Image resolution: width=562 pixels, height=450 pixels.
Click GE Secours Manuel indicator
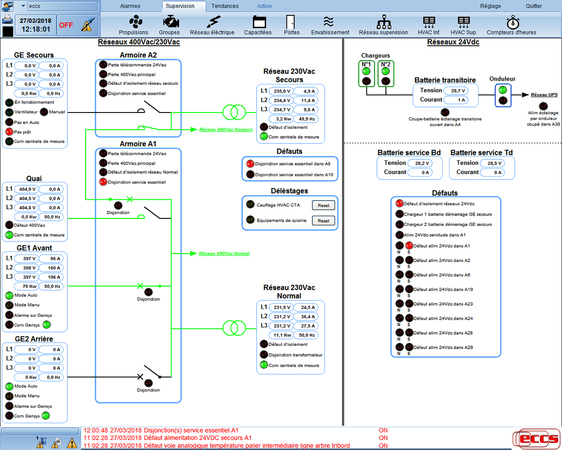[x=44, y=112]
